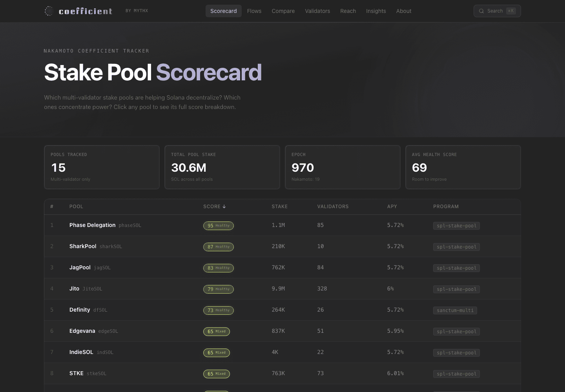Open the Scorecard tab

pos(224,11)
